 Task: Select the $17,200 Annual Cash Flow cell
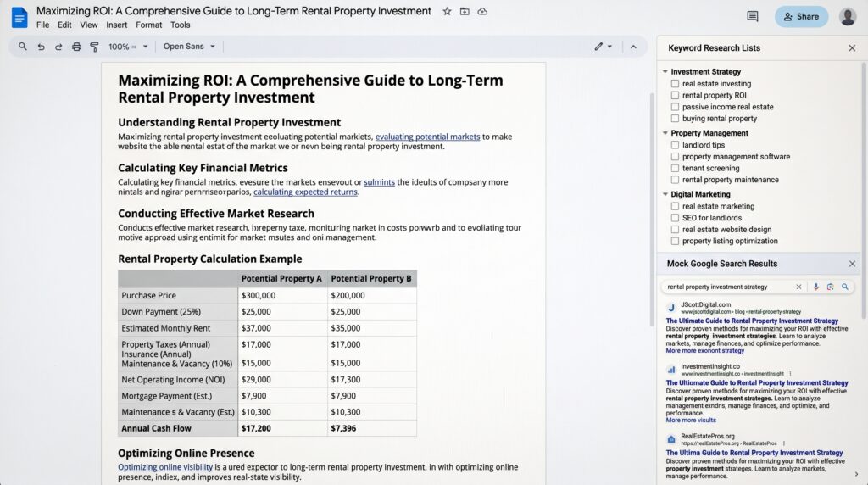[282, 428]
